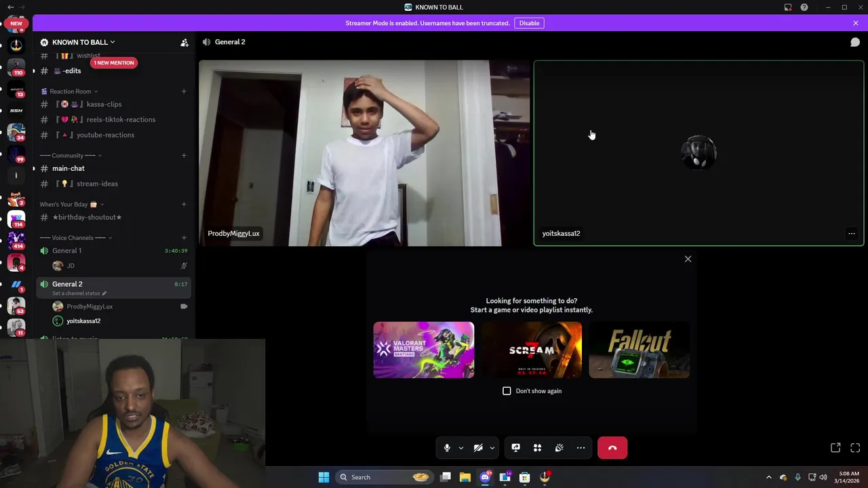Open server with 99 badge
This screenshot has height=488, width=868.
pos(16,153)
